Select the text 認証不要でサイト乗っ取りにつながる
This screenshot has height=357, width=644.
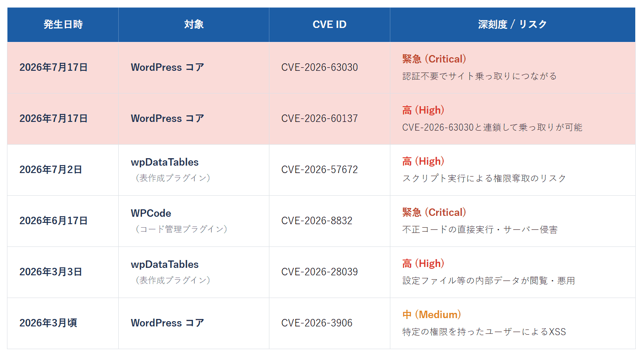(x=479, y=76)
